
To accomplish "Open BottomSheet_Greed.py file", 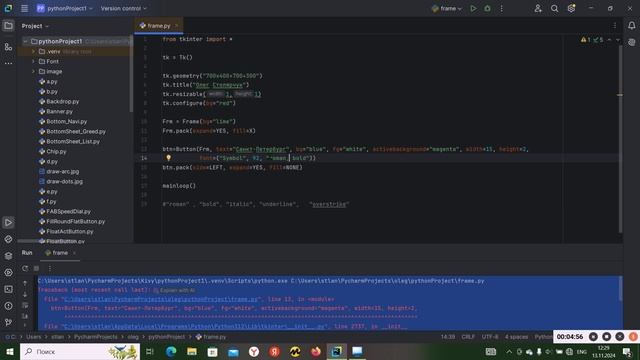I will (76, 131).
